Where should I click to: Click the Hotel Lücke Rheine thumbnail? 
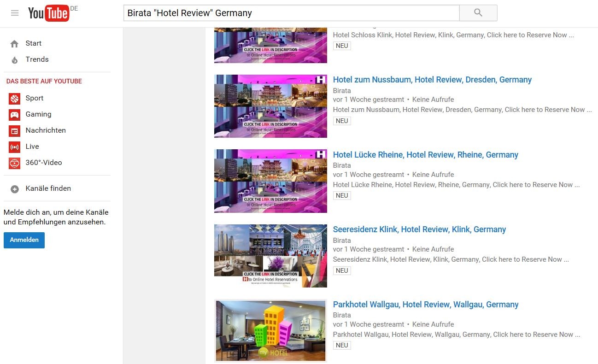(270, 181)
